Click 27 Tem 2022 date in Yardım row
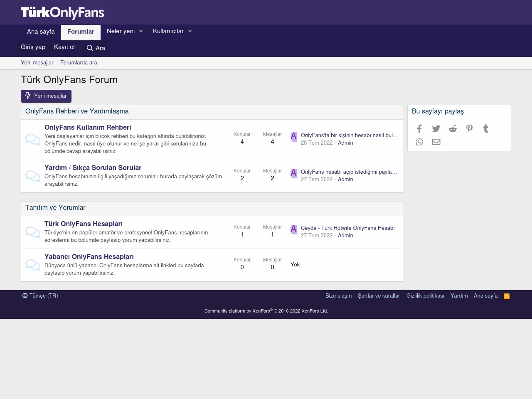Screen dimensions: 532x399 click(x=317, y=180)
